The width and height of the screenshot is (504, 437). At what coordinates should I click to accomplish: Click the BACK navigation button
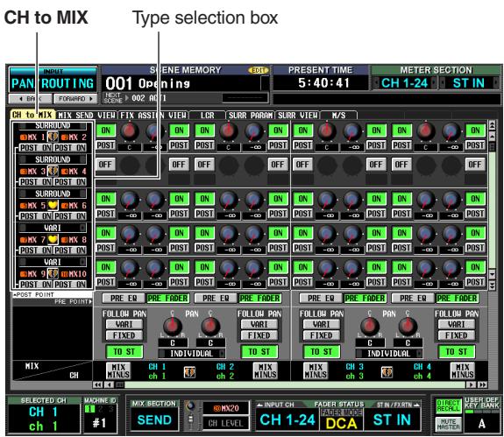[30, 99]
